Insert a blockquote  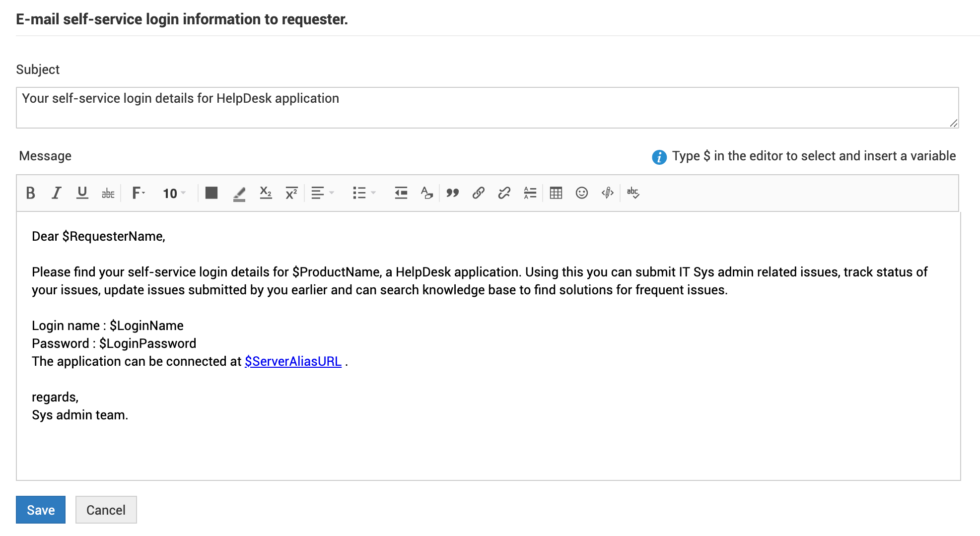(x=452, y=193)
